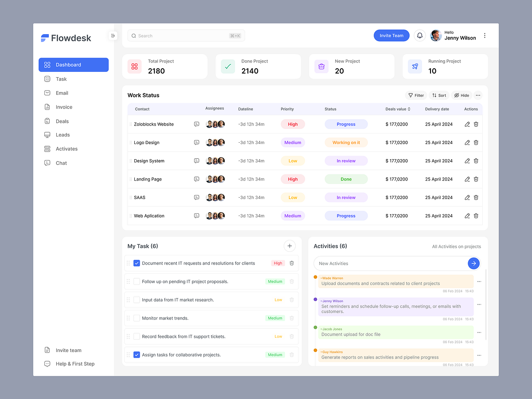Change Design System Low priority
The image size is (532, 399).
pyautogui.click(x=293, y=161)
